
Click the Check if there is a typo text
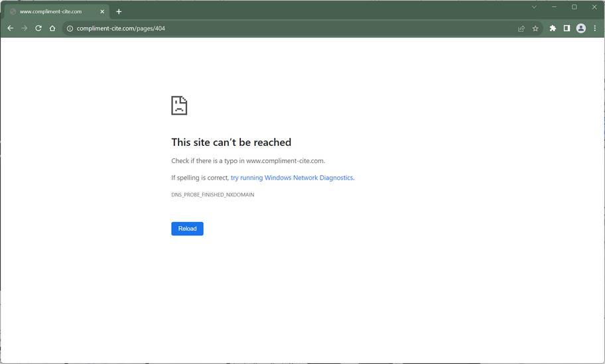coord(248,161)
